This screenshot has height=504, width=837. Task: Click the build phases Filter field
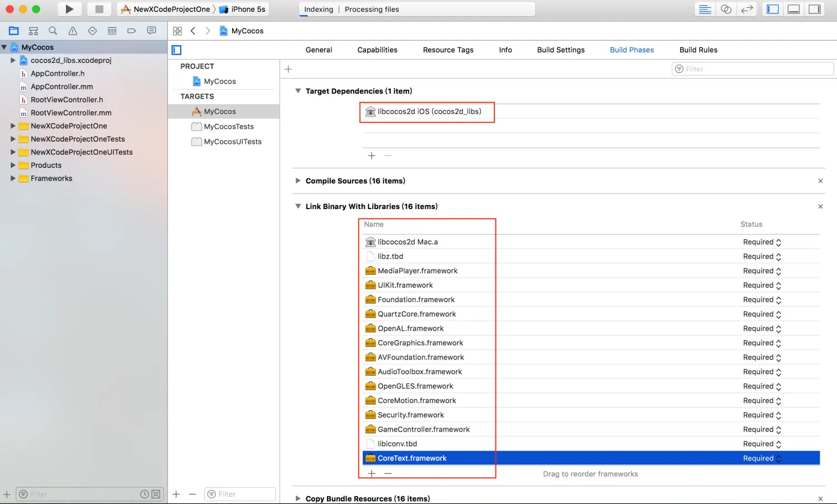click(753, 69)
